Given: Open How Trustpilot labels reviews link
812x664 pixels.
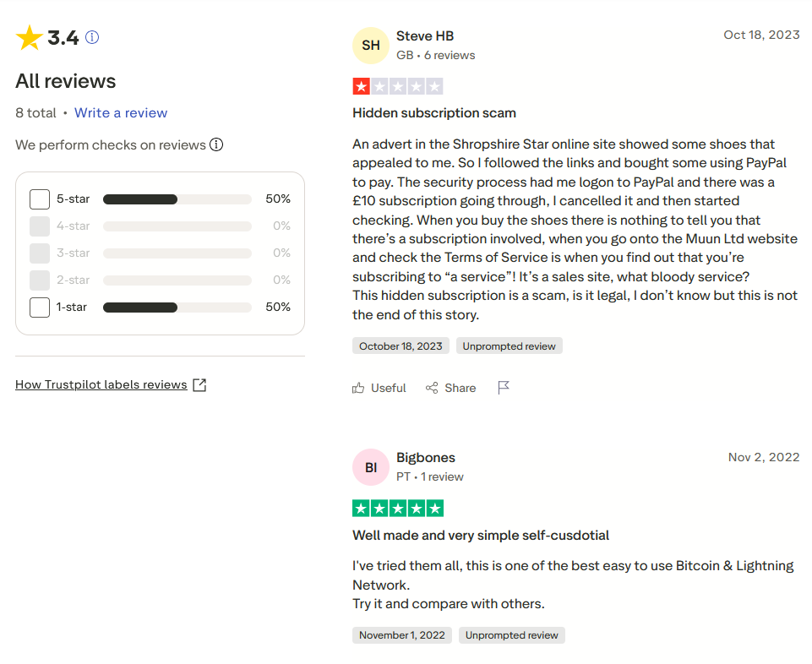Looking at the screenshot, I should click(101, 385).
